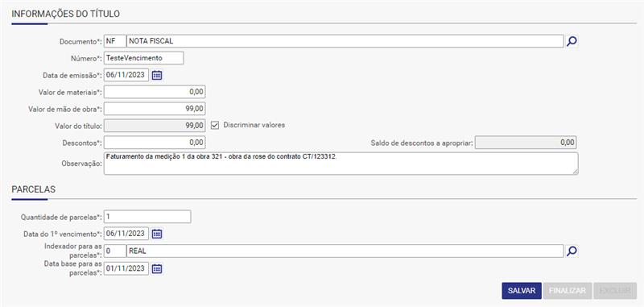Click Data de emissão date field

(x=126, y=75)
